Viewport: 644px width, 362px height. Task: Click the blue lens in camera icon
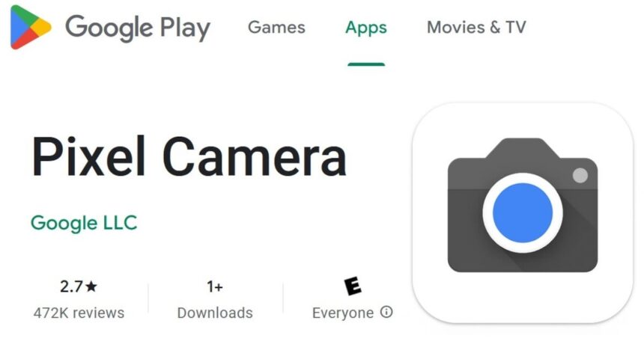click(523, 212)
